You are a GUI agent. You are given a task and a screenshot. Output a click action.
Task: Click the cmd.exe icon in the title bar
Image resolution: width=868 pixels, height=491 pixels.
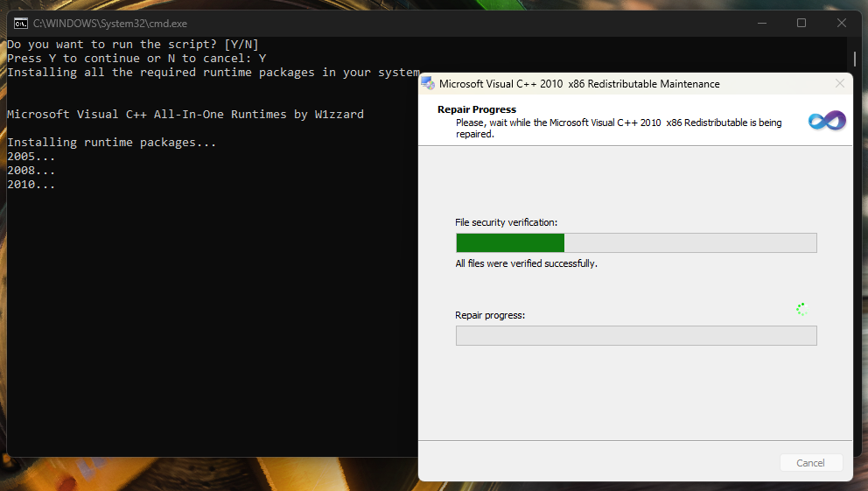[20, 24]
